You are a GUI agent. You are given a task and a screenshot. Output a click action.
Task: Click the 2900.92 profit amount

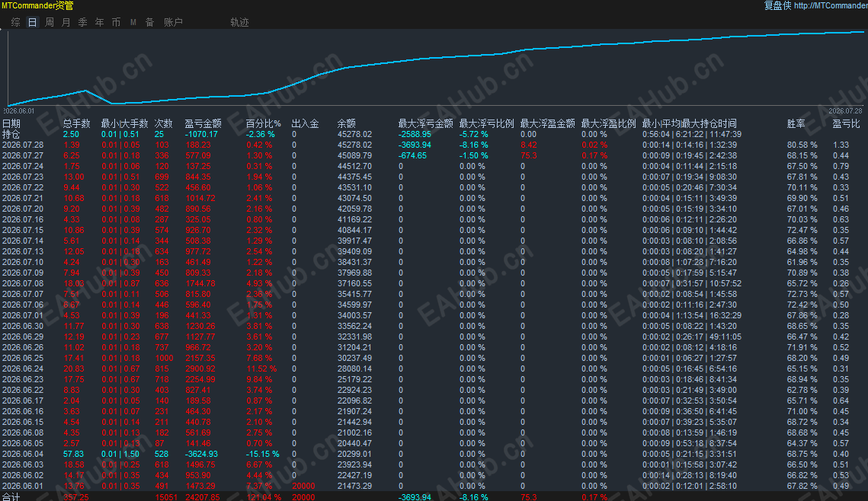coord(200,369)
